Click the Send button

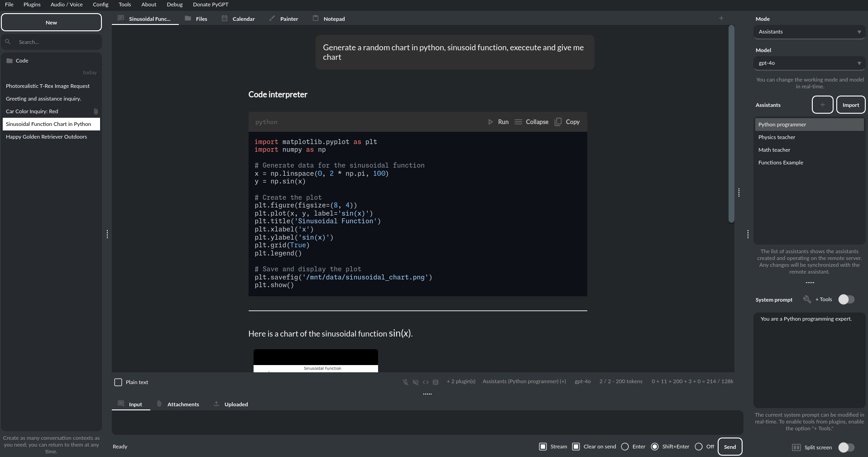coord(729,447)
